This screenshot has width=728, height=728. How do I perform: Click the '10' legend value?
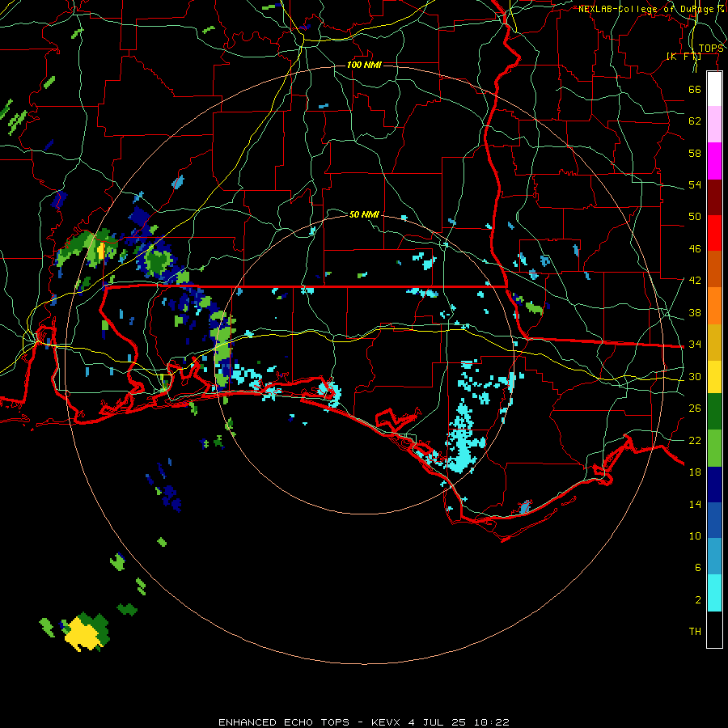tap(695, 535)
